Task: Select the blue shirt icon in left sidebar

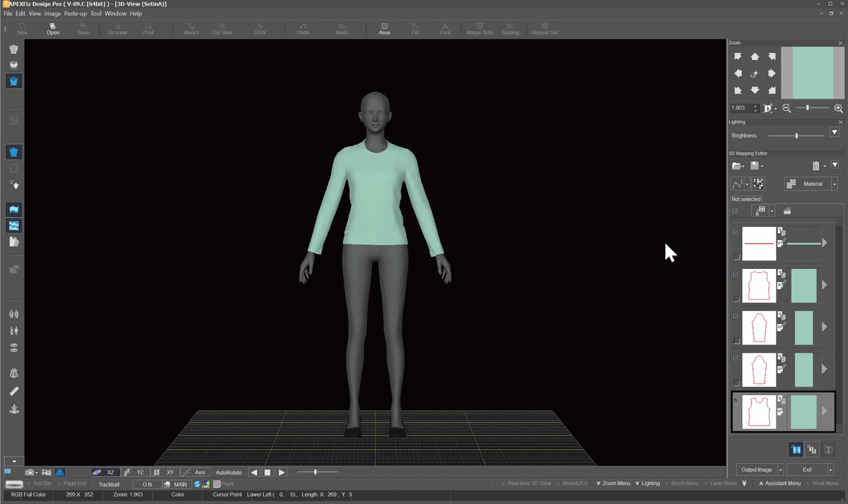Action: click(x=13, y=152)
